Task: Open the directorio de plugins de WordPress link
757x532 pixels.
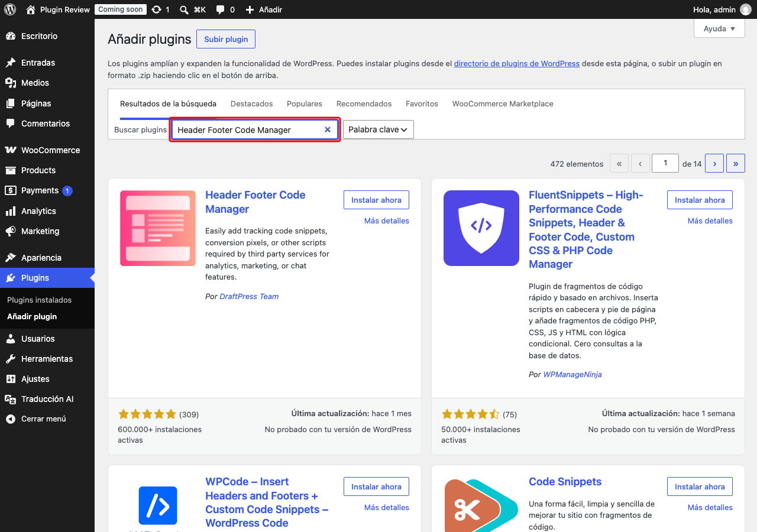Action: coord(517,63)
